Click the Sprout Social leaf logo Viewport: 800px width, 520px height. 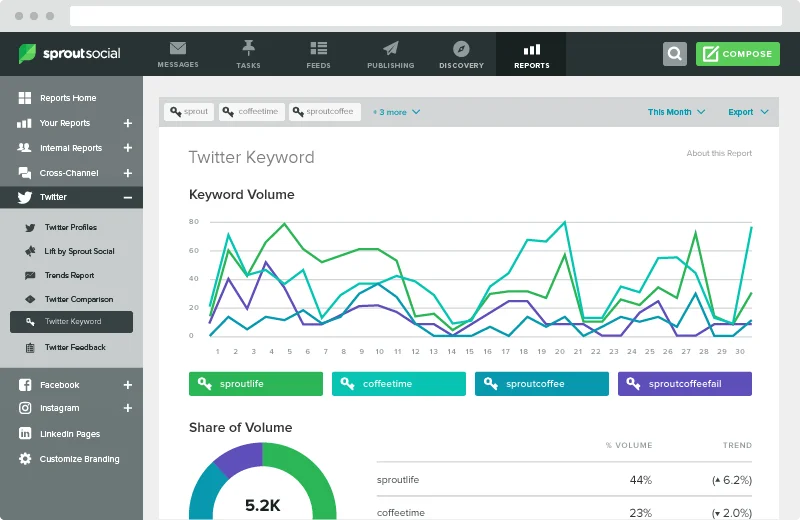pos(28,54)
